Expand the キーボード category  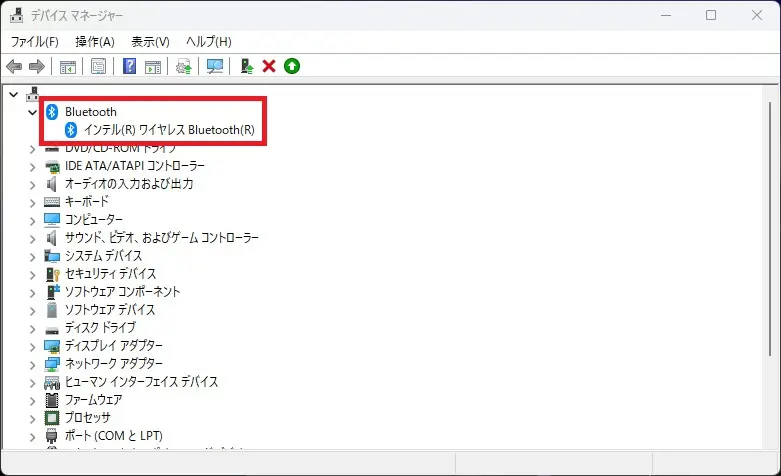[x=32, y=203]
